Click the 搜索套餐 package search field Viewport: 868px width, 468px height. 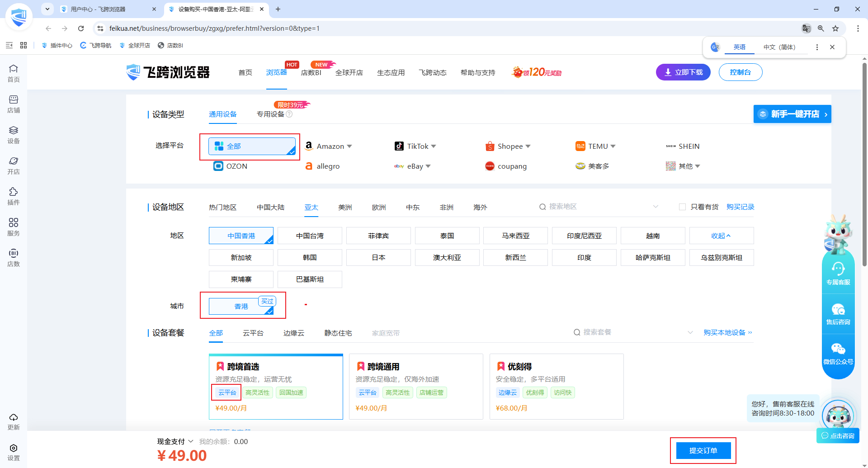click(x=633, y=332)
